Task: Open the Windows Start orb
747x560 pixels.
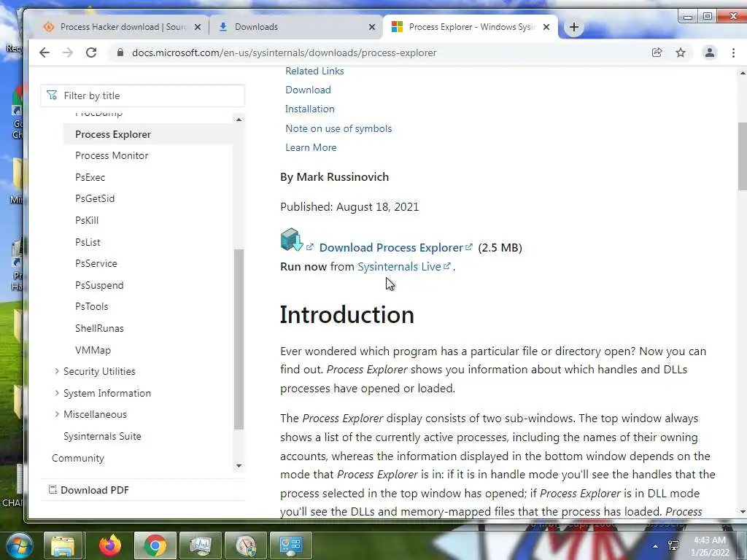Action: point(19,545)
